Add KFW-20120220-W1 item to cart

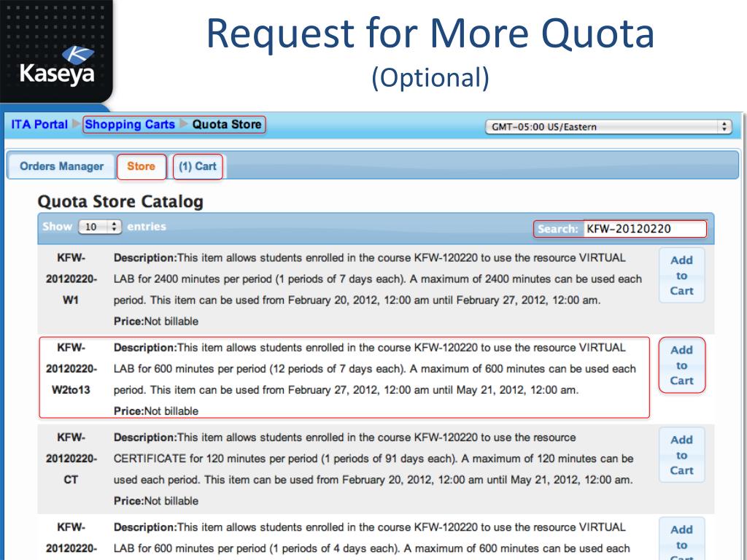pos(682,275)
